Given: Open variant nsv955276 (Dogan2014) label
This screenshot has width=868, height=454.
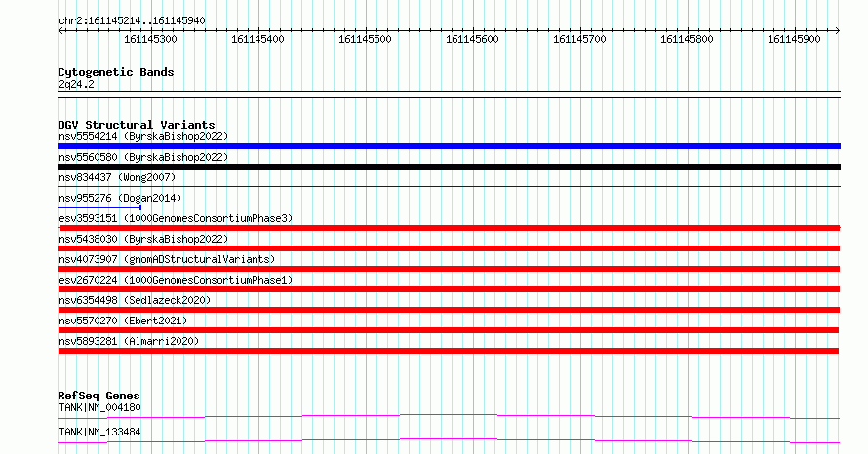Looking at the screenshot, I should click(120, 198).
